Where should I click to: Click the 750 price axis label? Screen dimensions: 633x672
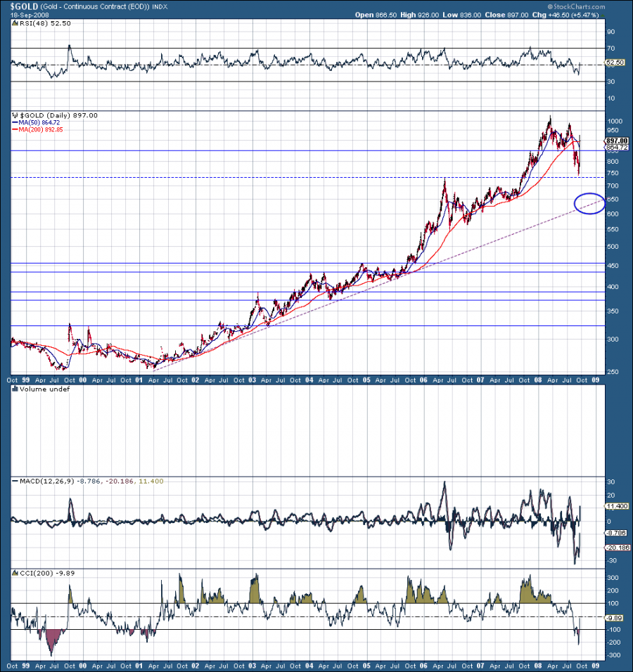pos(613,173)
